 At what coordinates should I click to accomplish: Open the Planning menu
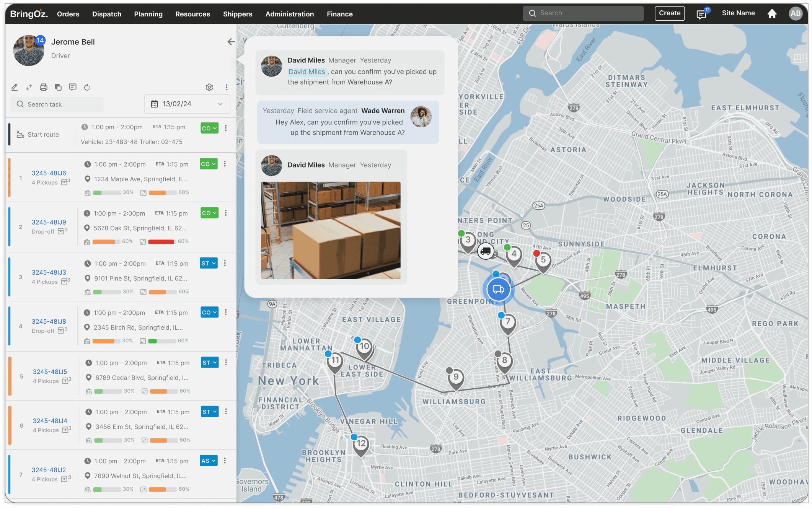[x=148, y=14]
